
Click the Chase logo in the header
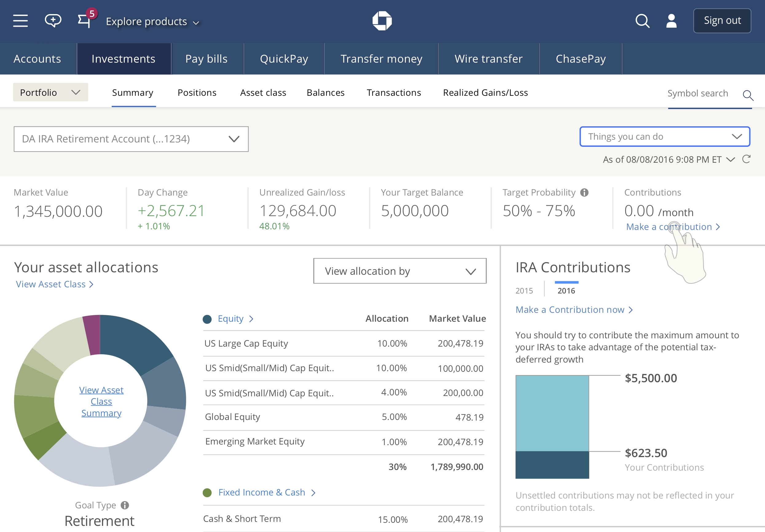[382, 21]
